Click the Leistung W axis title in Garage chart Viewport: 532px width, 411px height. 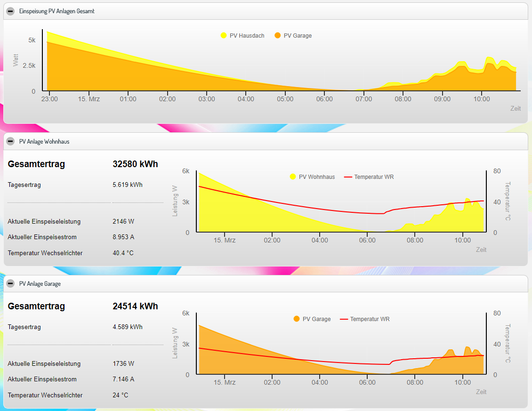(175, 343)
